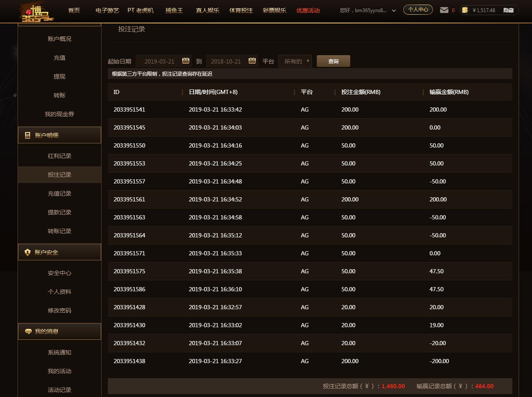532x397 pixels.
Task: Click bet ID 2033951557
Action: click(130, 181)
